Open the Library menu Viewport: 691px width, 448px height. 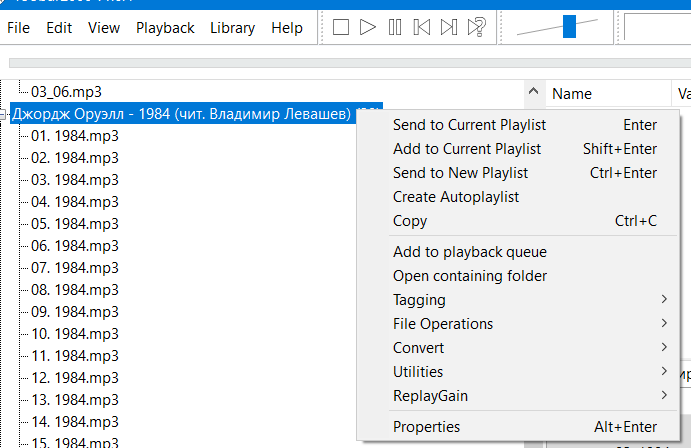(232, 28)
